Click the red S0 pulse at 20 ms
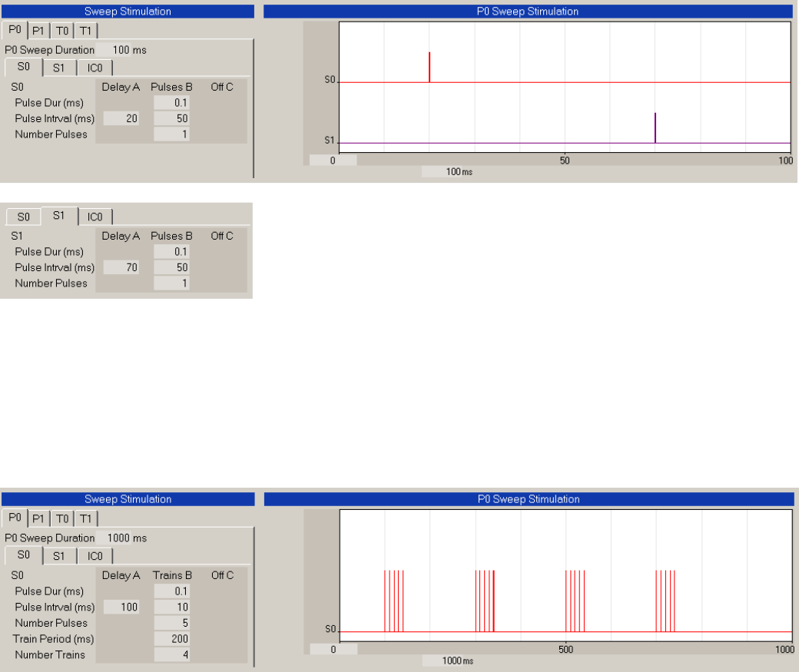Screen dimensions: 799x672 [429, 66]
